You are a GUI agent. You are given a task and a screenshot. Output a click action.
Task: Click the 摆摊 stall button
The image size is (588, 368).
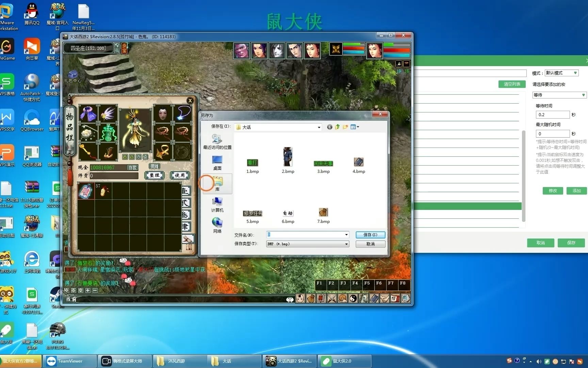(154, 166)
